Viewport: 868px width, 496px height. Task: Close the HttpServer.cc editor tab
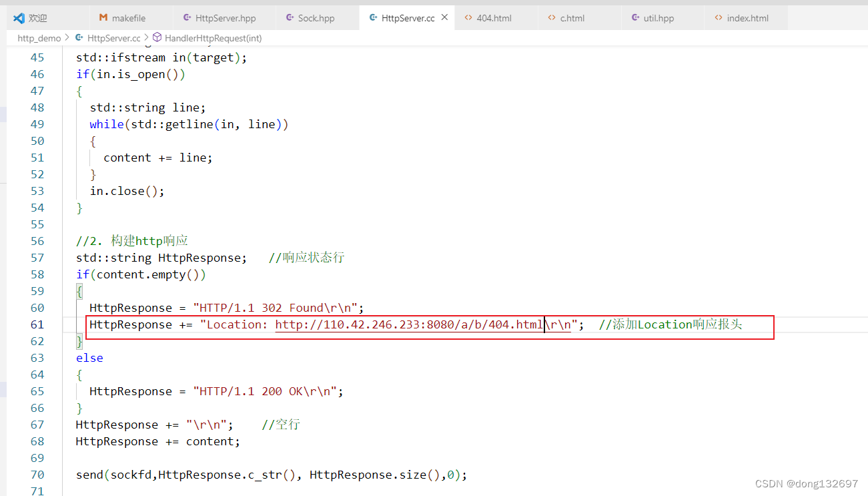(x=444, y=18)
